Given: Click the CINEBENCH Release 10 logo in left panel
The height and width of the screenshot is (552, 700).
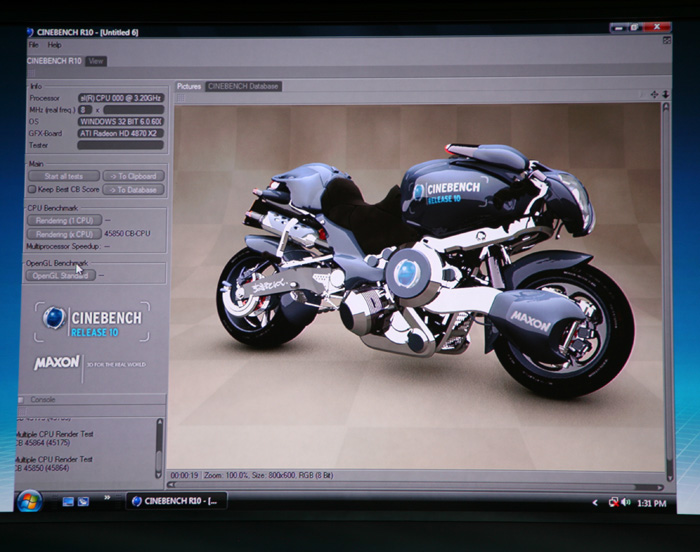Looking at the screenshot, I should pos(93,322).
